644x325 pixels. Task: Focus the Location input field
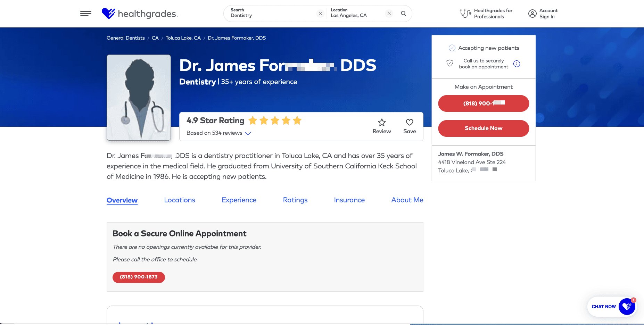coord(356,14)
